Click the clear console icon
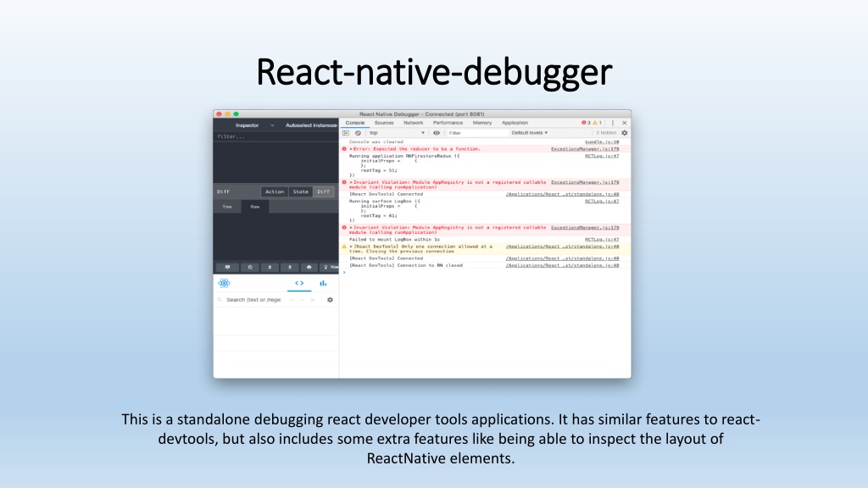 point(359,133)
